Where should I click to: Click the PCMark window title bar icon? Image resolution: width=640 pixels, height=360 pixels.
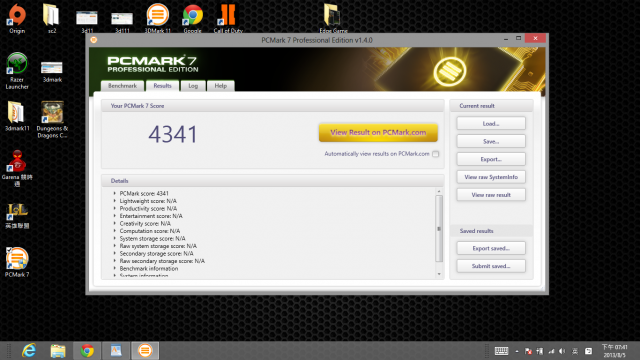[x=94, y=40]
